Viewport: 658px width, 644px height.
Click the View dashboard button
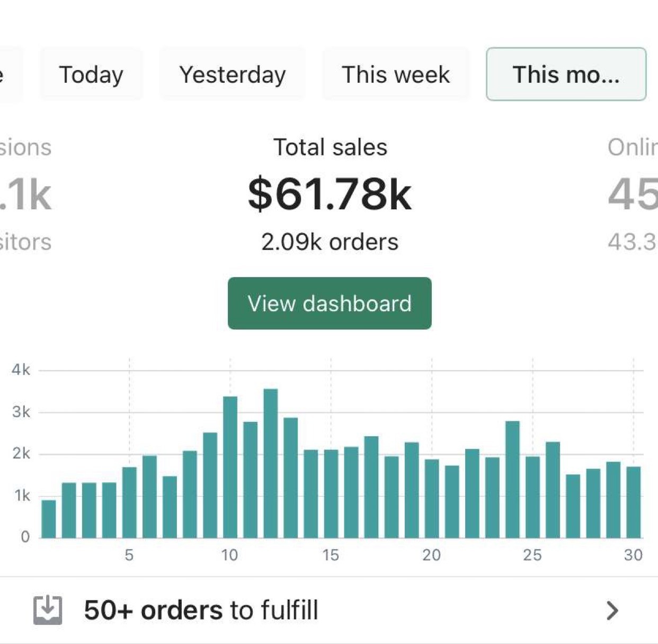click(330, 303)
